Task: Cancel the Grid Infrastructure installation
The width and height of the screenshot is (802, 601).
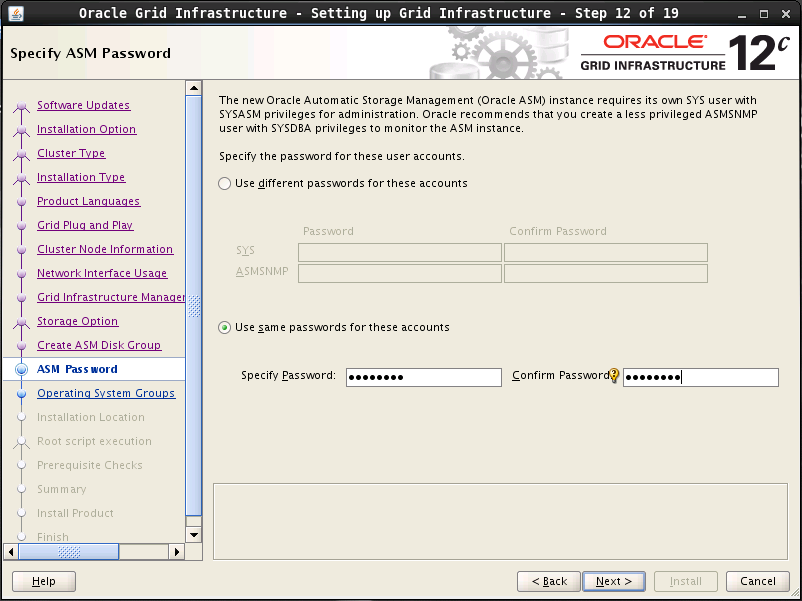Action: pos(757,581)
